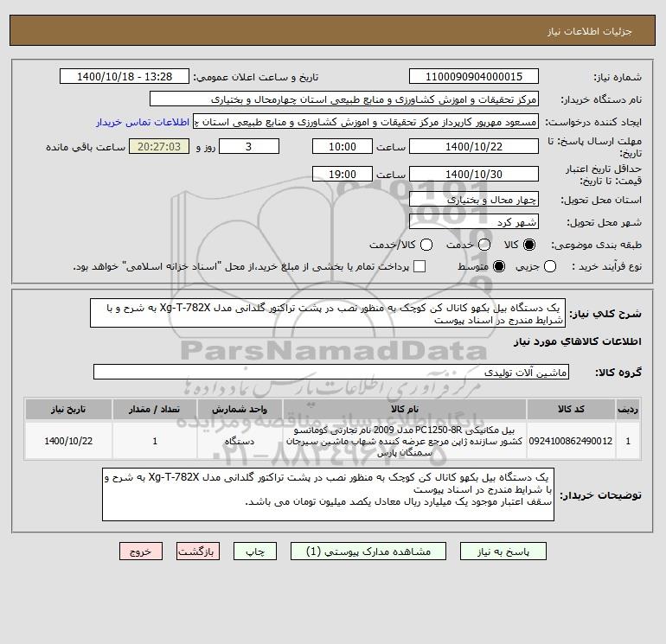Viewport: 666px width, 644px height.
Task: Click the شرح کلی نیاز description box
Action: pos(328,313)
